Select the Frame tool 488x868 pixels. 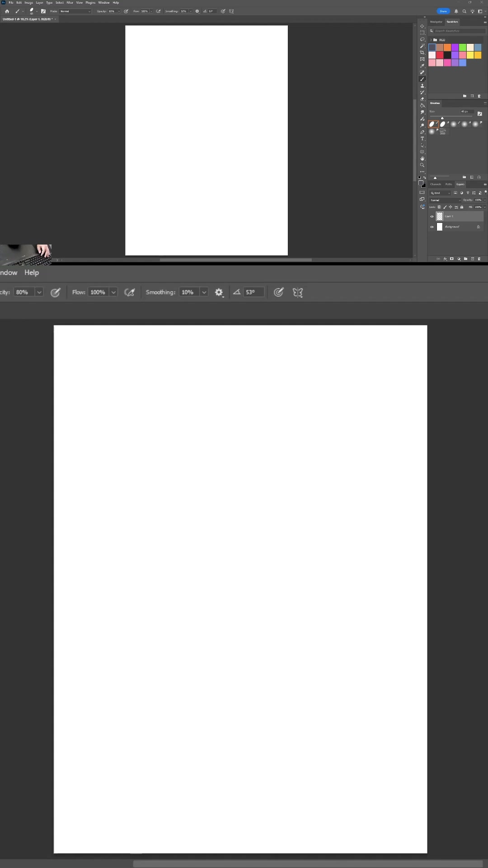(422, 59)
